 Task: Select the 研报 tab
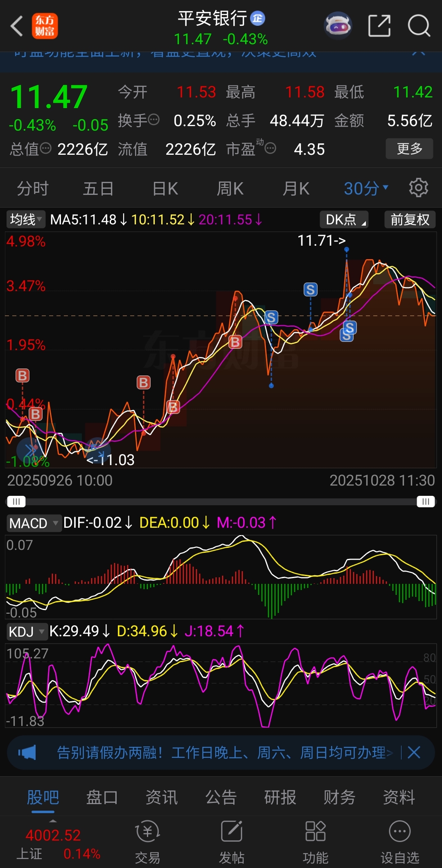(x=280, y=797)
